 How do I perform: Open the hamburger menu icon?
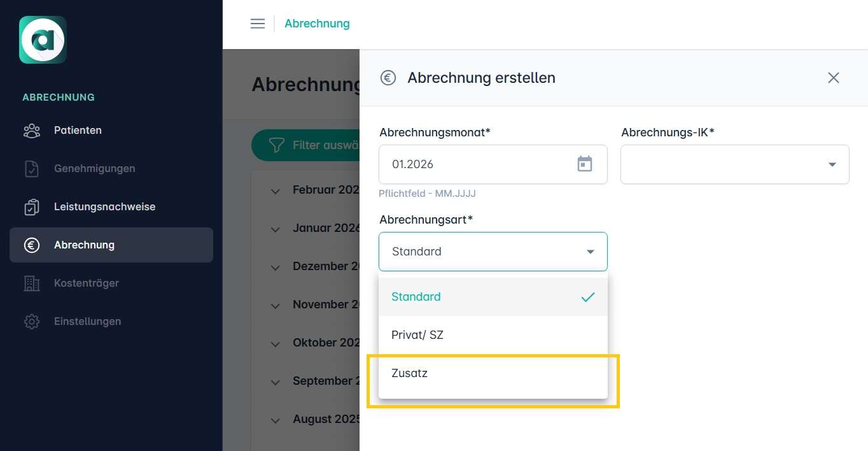(258, 24)
